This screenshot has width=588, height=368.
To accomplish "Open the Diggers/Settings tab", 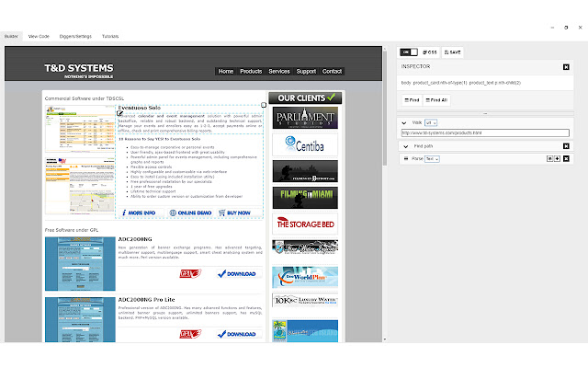I will point(75,37).
